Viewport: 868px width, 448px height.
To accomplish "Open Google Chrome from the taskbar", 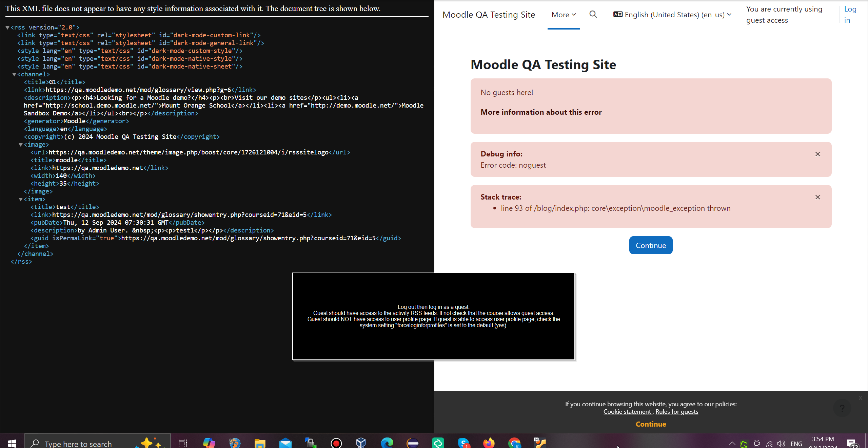I will (x=514, y=443).
